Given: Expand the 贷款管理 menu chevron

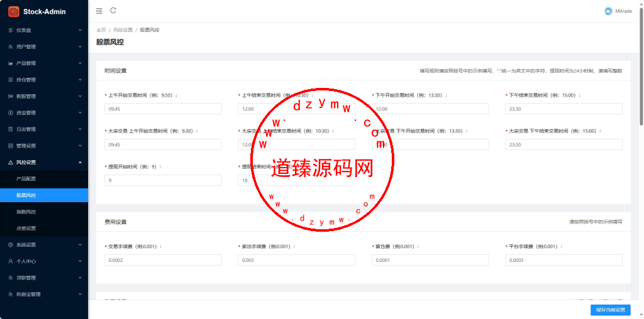Looking at the screenshot, I should pyautogui.click(x=80, y=278).
